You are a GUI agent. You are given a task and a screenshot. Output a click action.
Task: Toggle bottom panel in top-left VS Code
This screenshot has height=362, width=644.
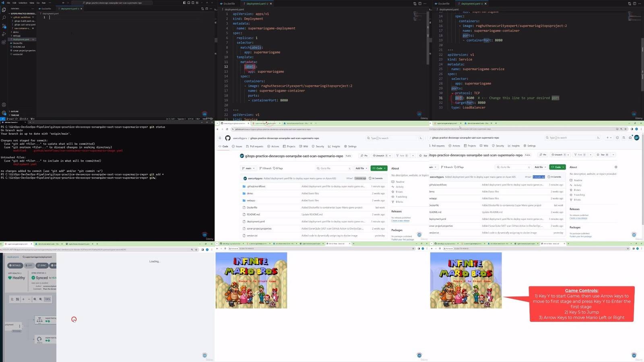(189, 3)
